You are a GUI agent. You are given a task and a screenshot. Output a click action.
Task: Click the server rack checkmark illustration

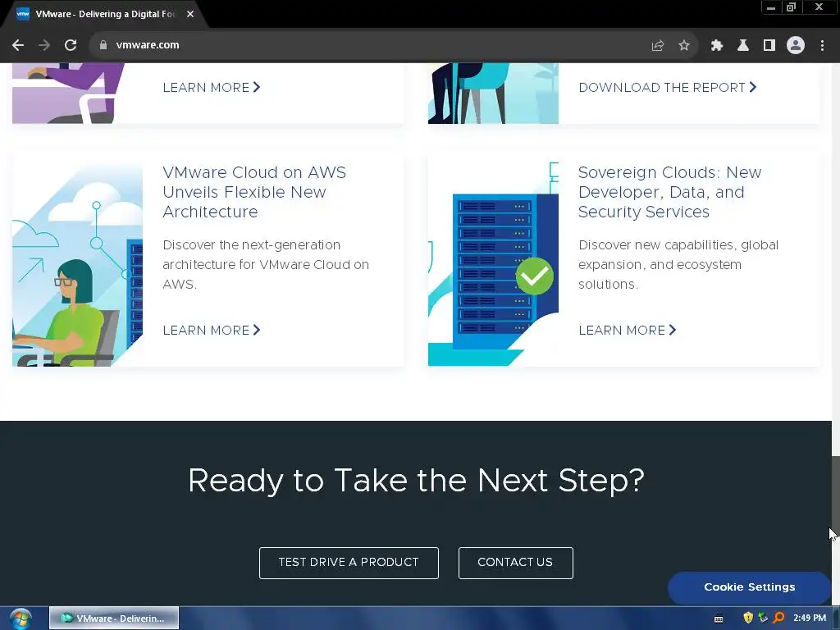tap(493, 263)
